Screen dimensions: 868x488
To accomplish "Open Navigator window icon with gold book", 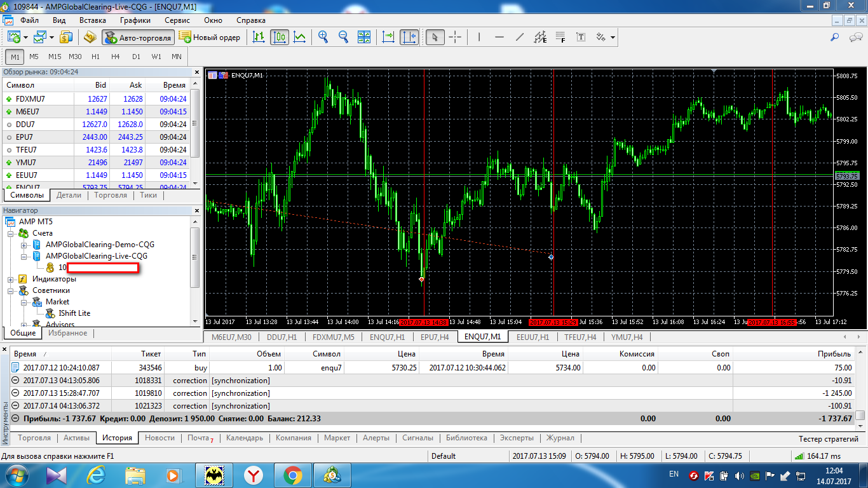I will pos(90,37).
